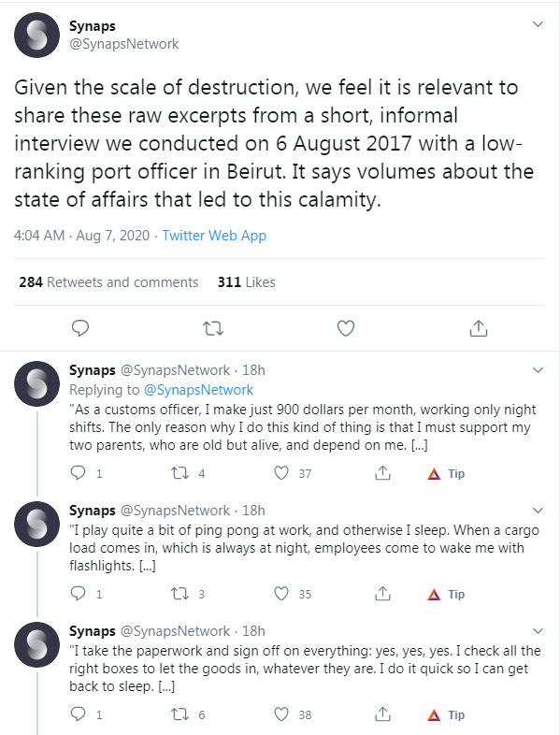View the 284 Retweets and comments
The height and width of the screenshot is (735, 560).
coord(108,282)
